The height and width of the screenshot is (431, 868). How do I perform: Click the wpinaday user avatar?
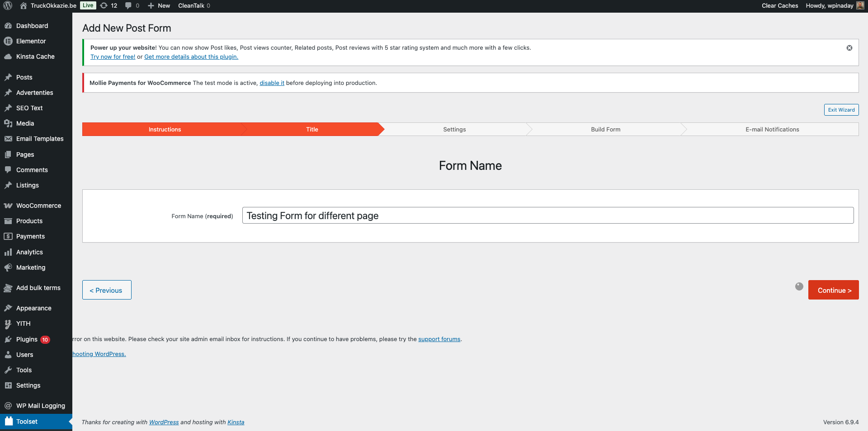(x=860, y=5)
